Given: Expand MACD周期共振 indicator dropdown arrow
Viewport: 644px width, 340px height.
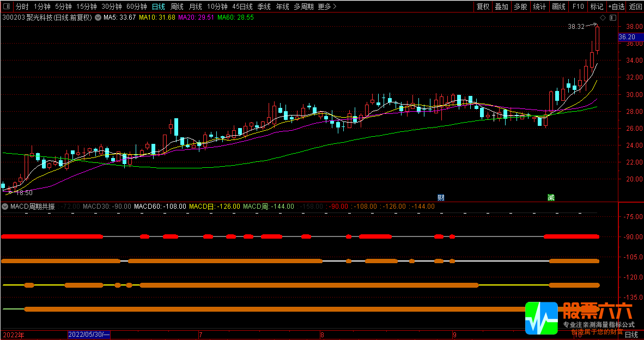Looking at the screenshot, I should [x=5, y=207].
